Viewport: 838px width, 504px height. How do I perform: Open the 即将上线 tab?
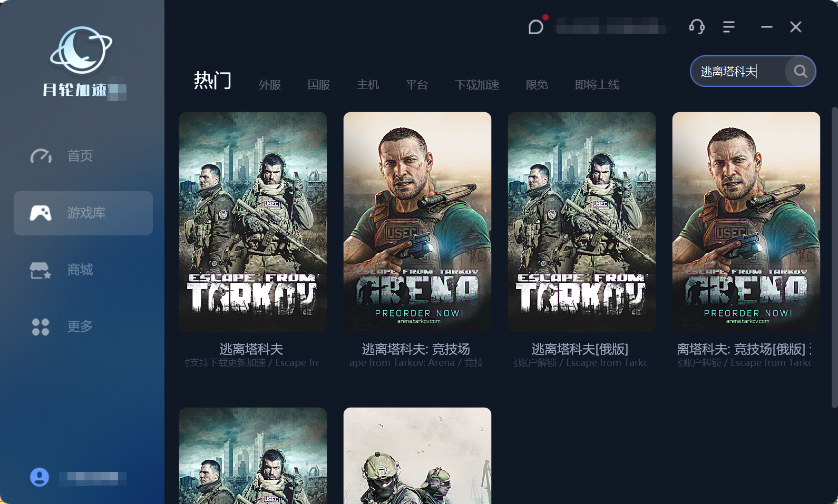point(597,85)
